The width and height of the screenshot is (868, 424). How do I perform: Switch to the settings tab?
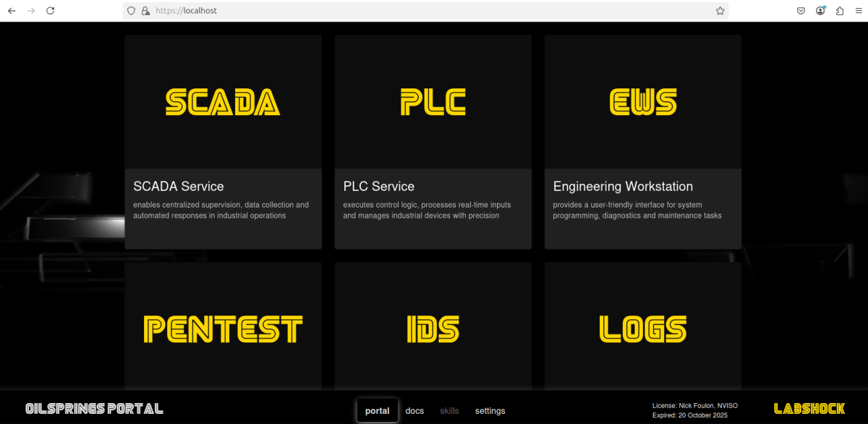(x=490, y=410)
